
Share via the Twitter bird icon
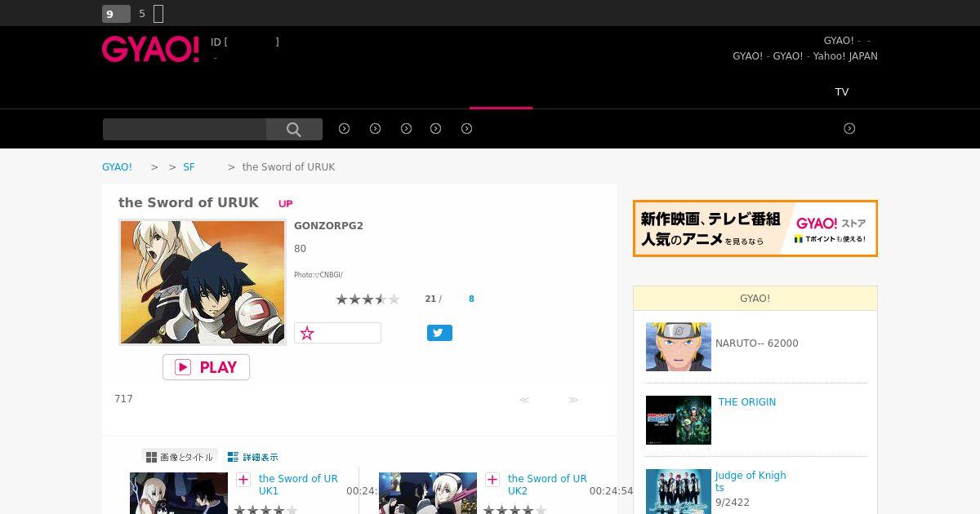(x=439, y=333)
